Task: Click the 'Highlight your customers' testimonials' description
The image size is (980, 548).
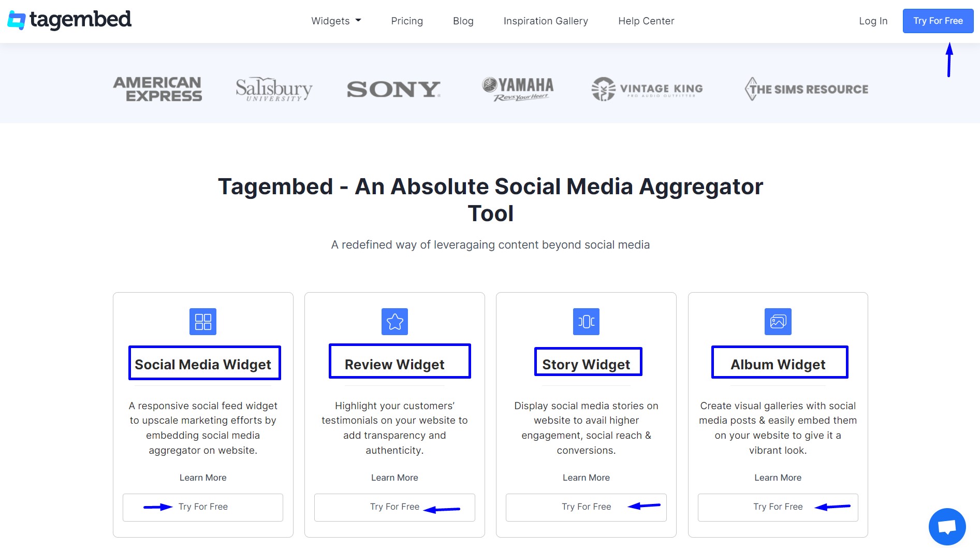Action: coord(394,428)
